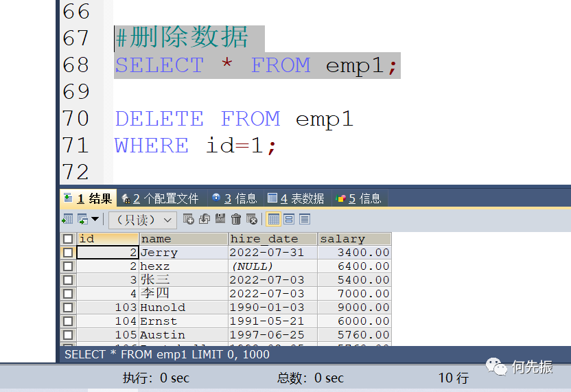This screenshot has width=571, height=392.
Task: Check the Ernst row checkbox
Action: [68, 321]
